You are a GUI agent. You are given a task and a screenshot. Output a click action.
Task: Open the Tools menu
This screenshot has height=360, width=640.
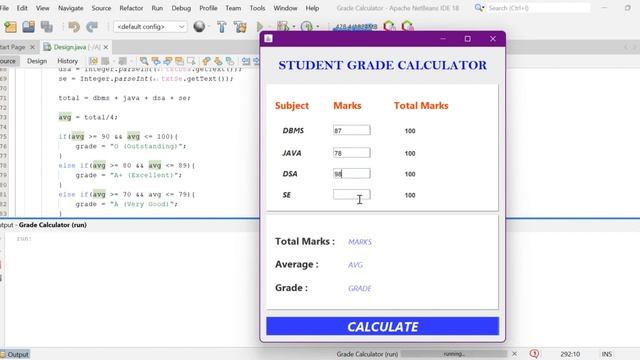tap(257, 8)
